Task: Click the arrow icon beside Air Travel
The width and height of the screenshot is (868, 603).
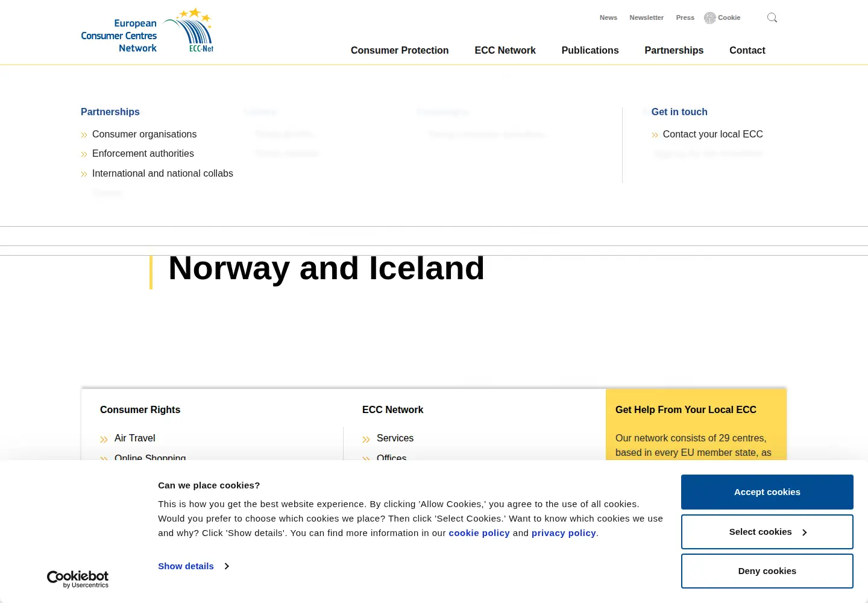Action: click(x=104, y=440)
